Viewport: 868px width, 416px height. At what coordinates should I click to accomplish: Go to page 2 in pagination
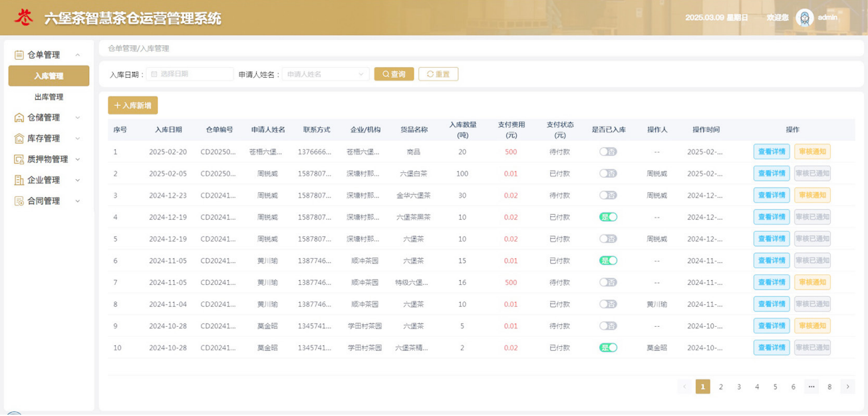point(720,387)
